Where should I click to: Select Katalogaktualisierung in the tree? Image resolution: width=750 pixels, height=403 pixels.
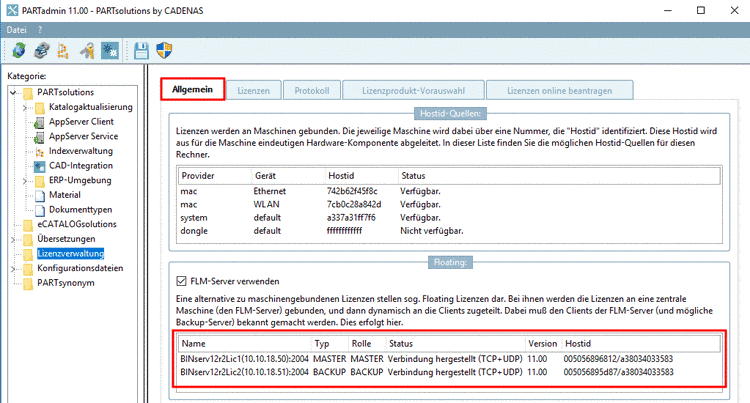pyautogui.click(x=91, y=107)
